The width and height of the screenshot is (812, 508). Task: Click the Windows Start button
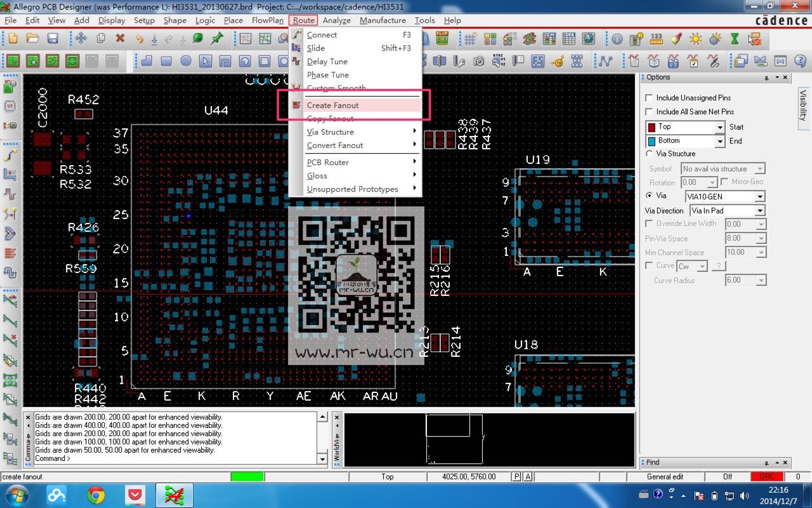(x=16, y=495)
